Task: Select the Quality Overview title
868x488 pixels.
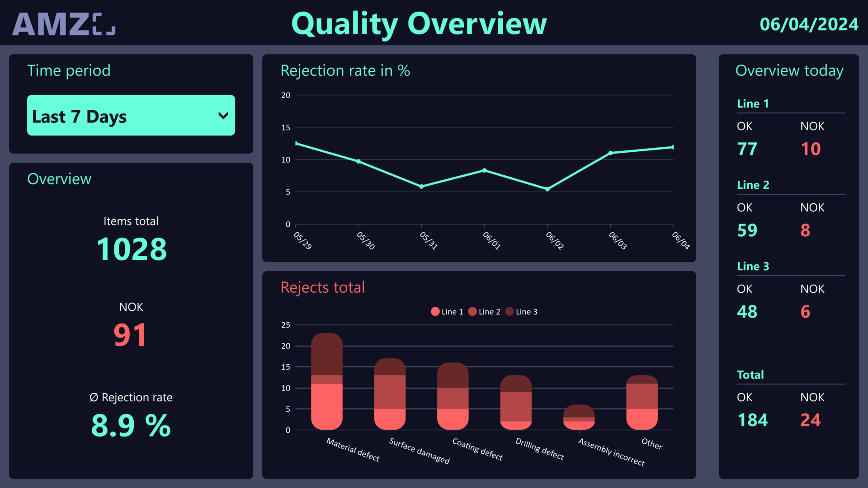Action: pyautogui.click(x=419, y=23)
